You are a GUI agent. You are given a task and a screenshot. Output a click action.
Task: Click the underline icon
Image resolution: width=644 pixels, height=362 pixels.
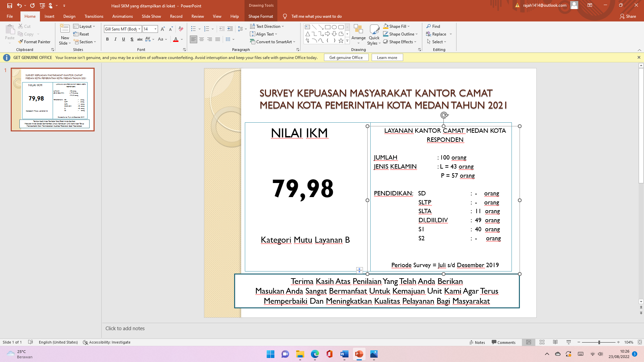point(123,39)
